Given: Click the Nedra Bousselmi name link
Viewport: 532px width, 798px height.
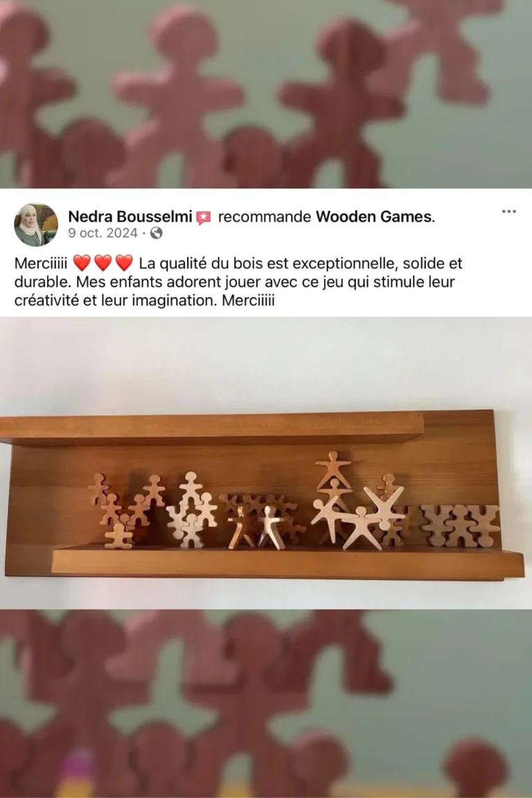Looking at the screenshot, I should pyautogui.click(x=130, y=217).
